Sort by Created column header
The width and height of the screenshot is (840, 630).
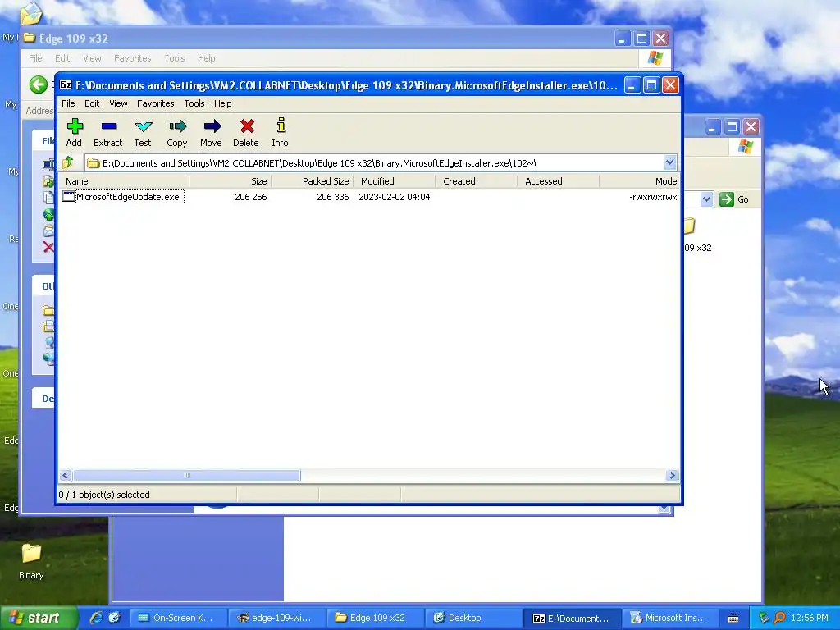coord(477,181)
